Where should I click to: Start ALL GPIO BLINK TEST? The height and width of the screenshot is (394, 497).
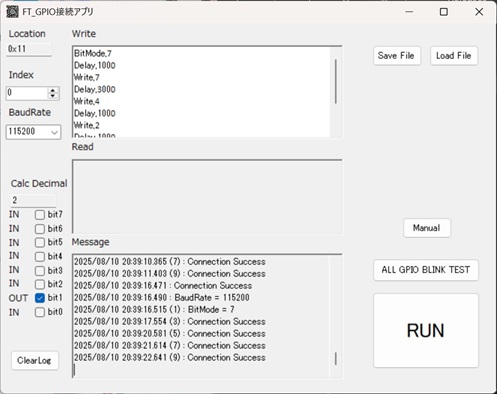pyautogui.click(x=426, y=270)
